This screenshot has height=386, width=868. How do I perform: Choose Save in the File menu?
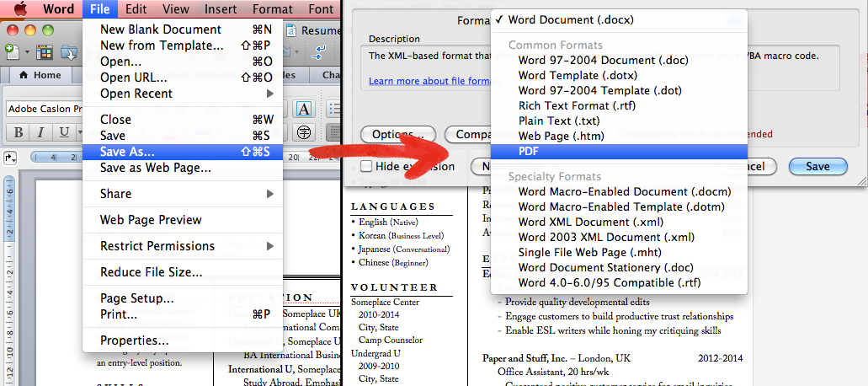(183, 136)
